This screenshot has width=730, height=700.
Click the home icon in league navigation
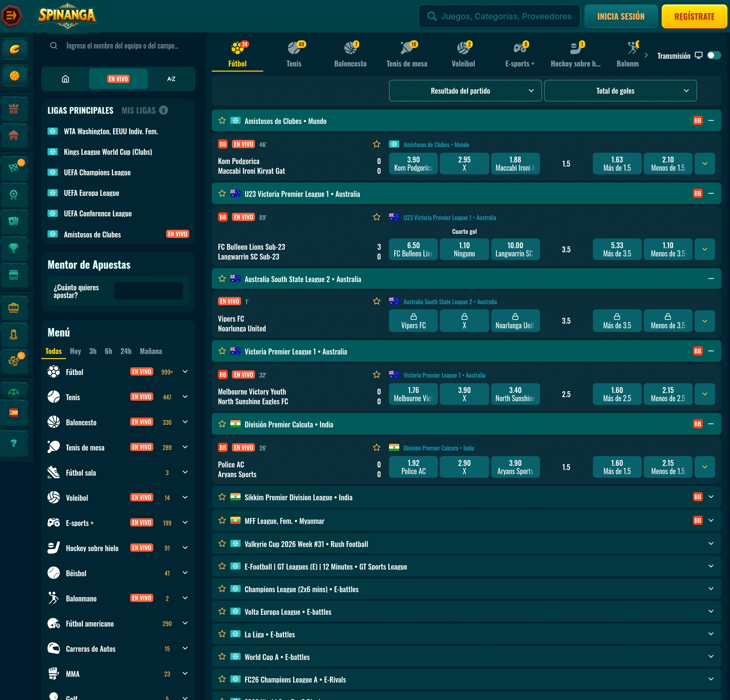[x=65, y=79]
